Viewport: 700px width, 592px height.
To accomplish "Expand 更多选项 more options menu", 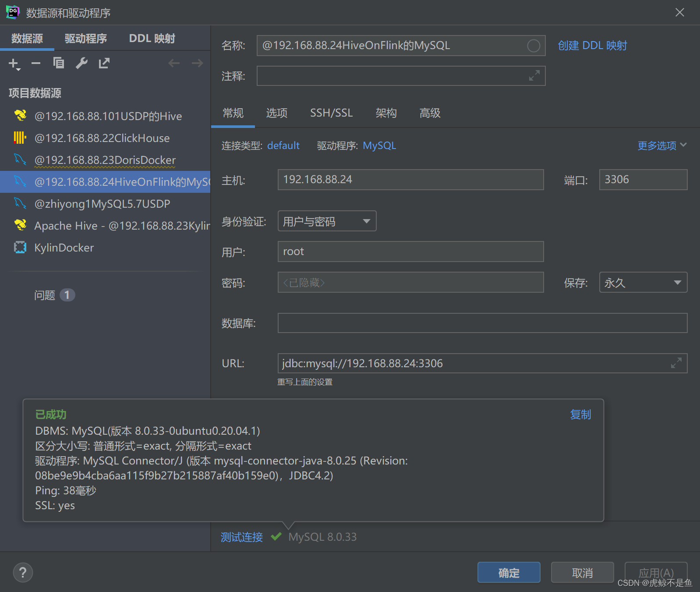I will coord(662,145).
